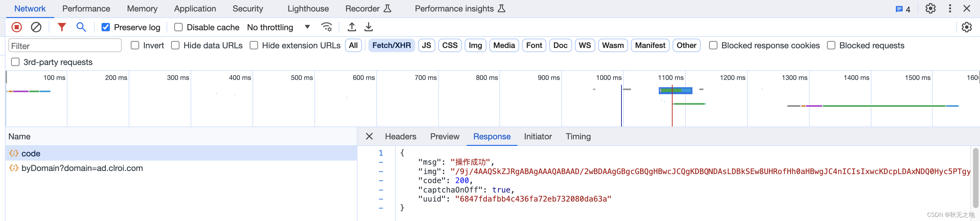This screenshot has width=980, height=221.
Task: Stop recording network log
Action: (16, 27)
